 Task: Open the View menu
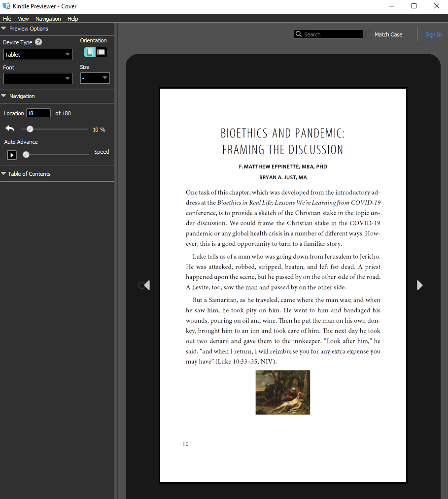23,18
